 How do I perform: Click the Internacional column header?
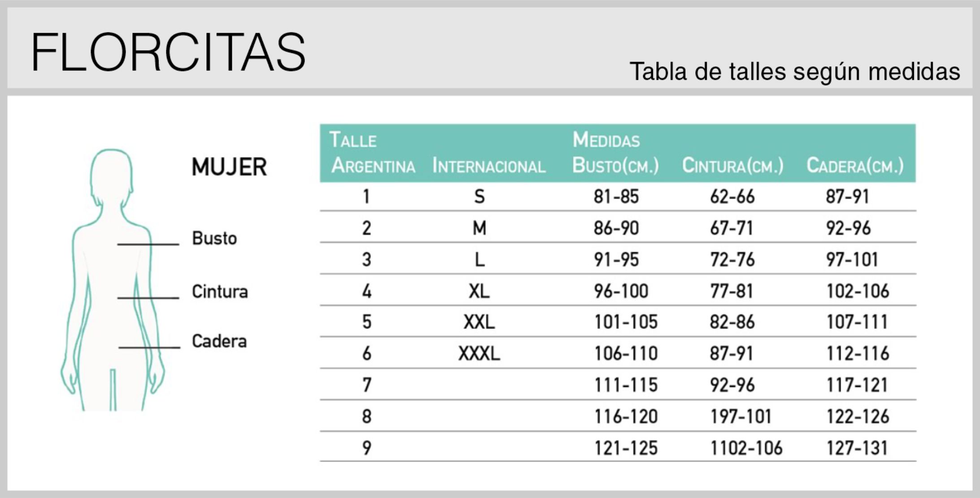point(488,166)
